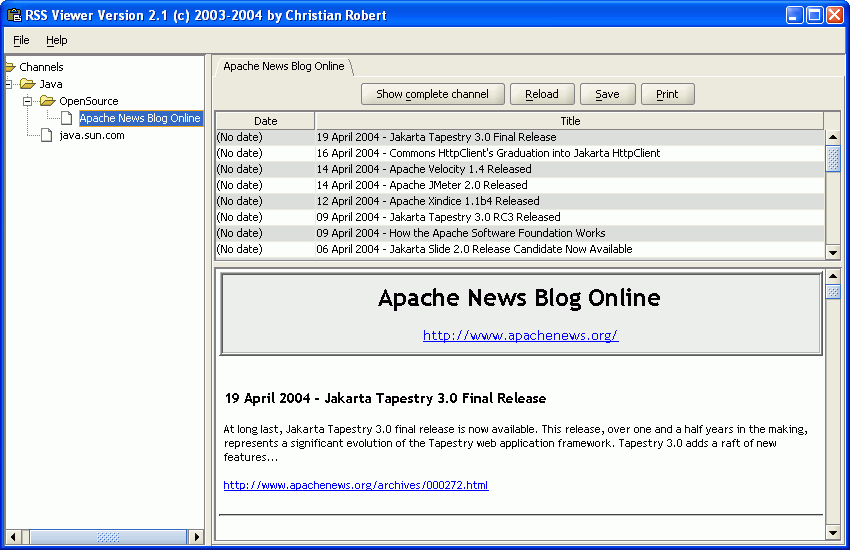Close the RSS Viewer window
Viewport: 850px width, 550px height.
pos(834,15)
